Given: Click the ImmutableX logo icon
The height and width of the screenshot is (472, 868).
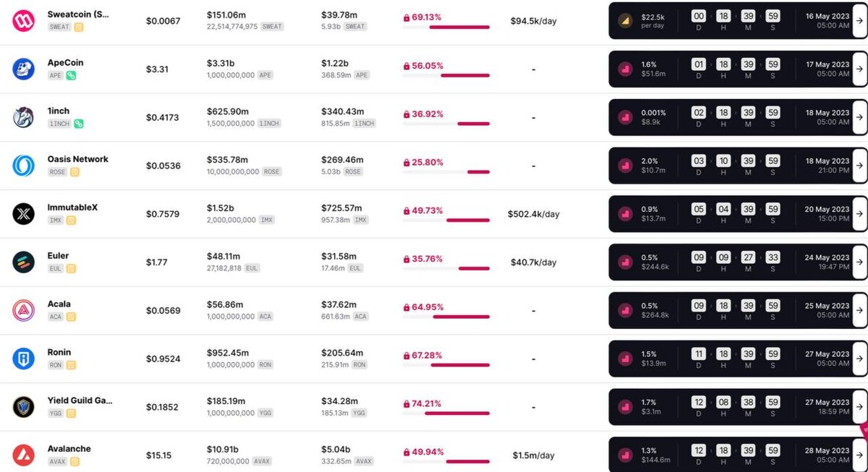Looking at the screenshot, I should click(x=24, y=214).
